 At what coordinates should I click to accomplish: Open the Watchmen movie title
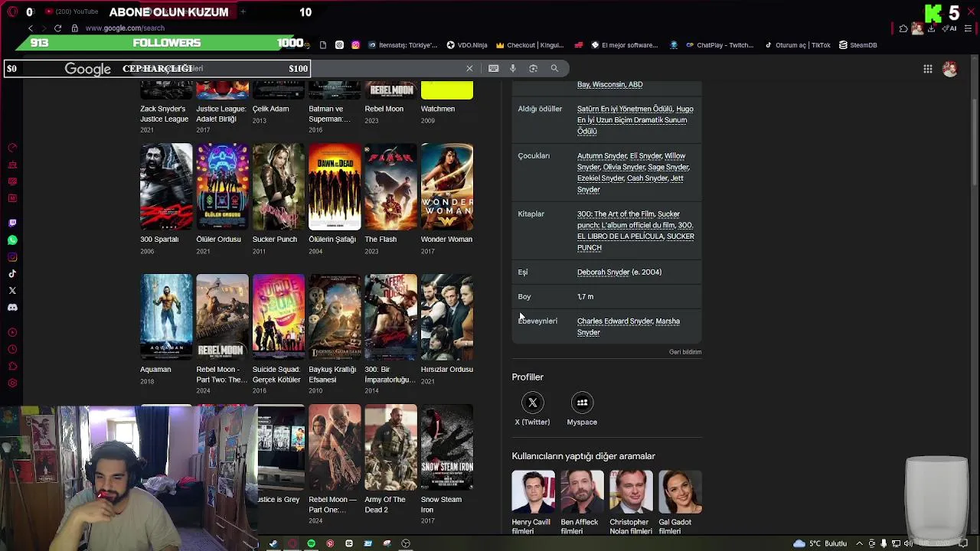pos(438,109)
